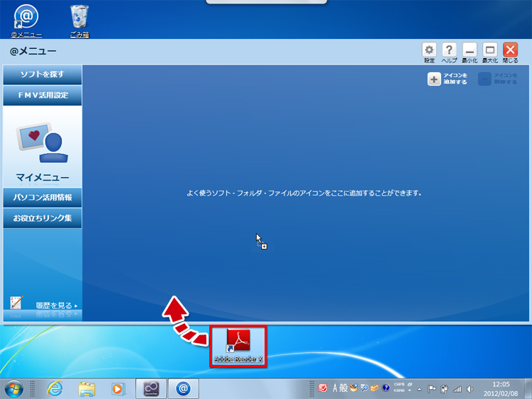The image size is (532, 399).
Task: Click the blue IME help question icon
Action: [385, 388]
